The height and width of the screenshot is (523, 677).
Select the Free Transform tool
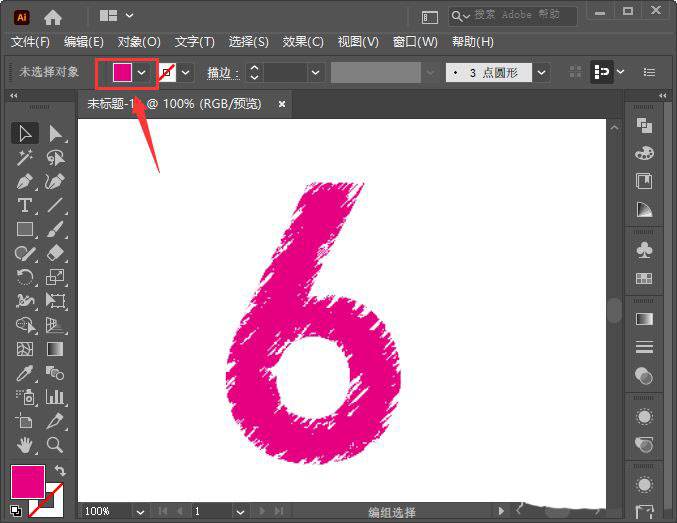(55, 301)
